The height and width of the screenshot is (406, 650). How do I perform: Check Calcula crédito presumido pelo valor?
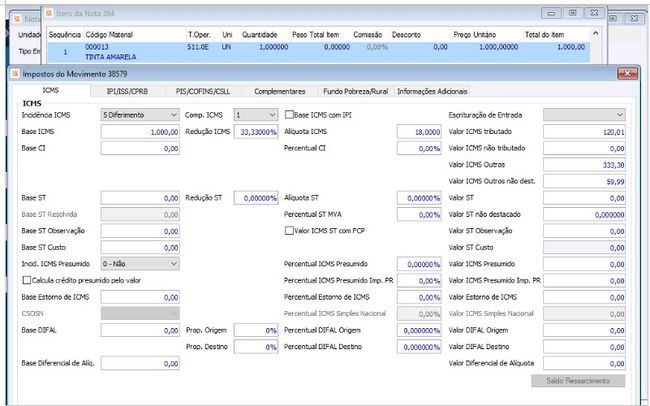point(27,280)
